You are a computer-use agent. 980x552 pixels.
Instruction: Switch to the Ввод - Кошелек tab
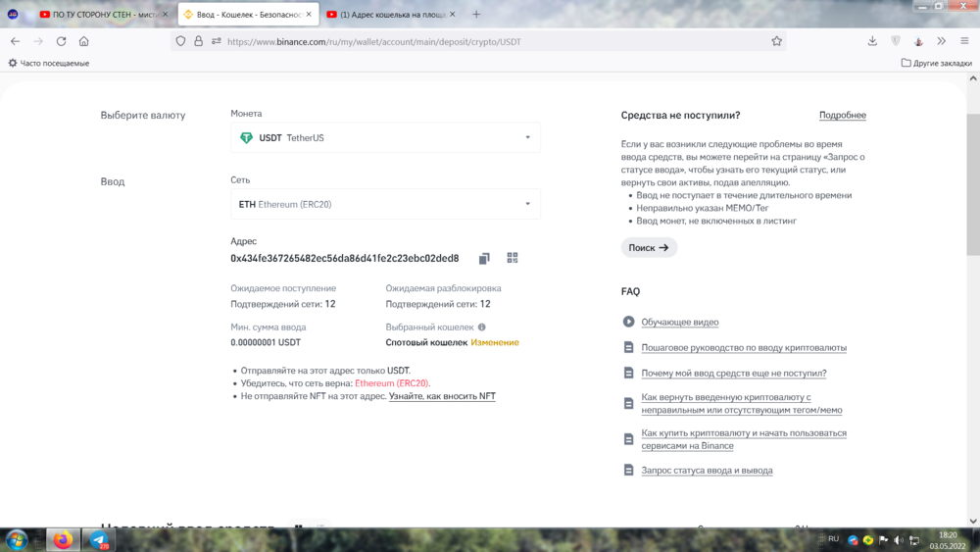coord(248,14)
